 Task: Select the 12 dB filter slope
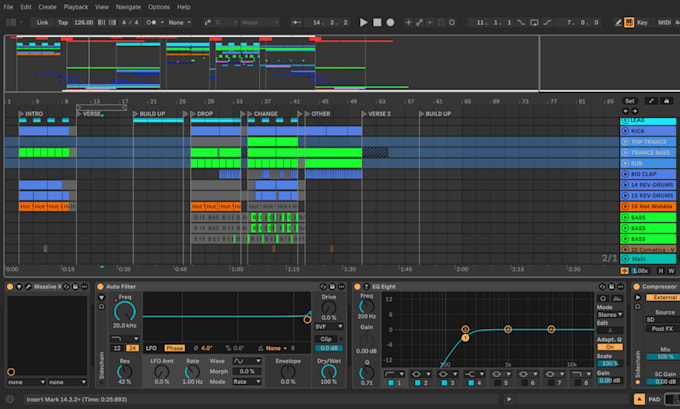pos(117,348)
